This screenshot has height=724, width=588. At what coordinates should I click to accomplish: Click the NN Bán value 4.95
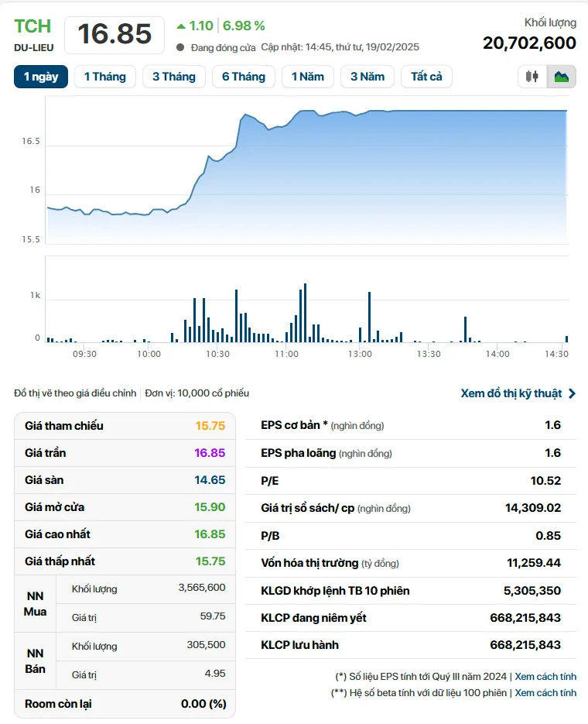pos(215,674)
